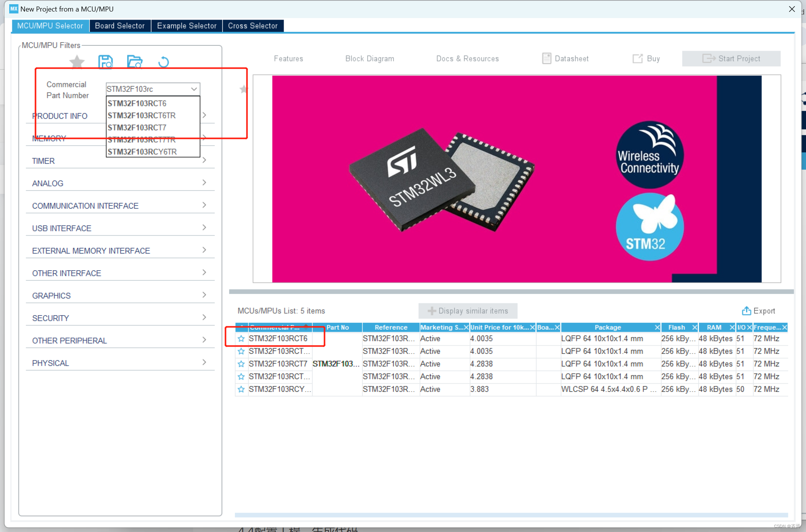Click the gray favorites star filter icon
The width and height of the screenshot is (806, 532).
[77, 61]
